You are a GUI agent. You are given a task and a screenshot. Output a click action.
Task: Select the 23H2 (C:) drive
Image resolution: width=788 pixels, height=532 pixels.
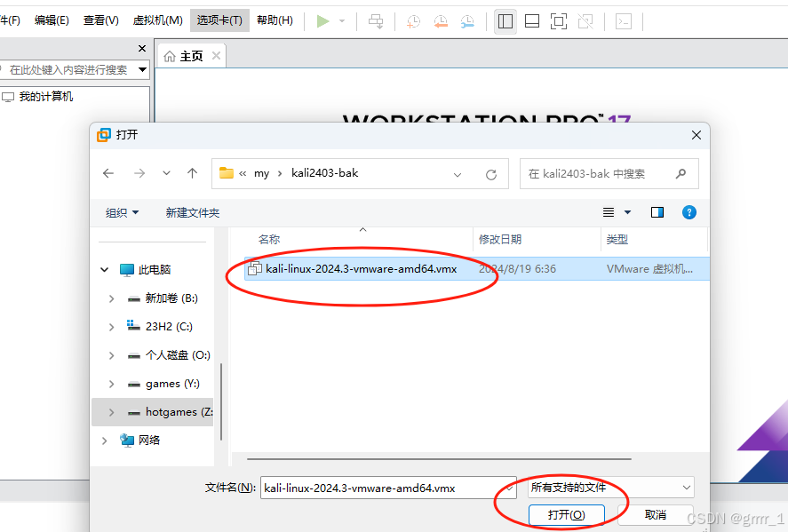coord(169,327)
